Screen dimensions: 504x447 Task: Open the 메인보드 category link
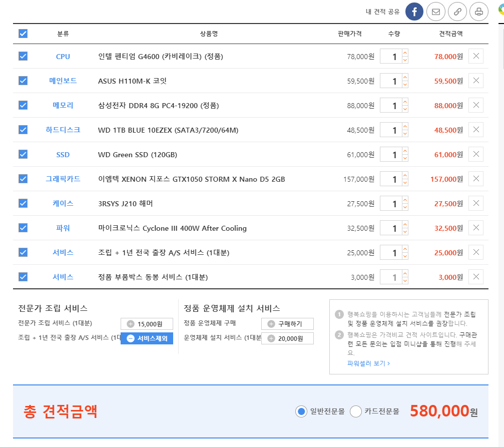(63, 81)
